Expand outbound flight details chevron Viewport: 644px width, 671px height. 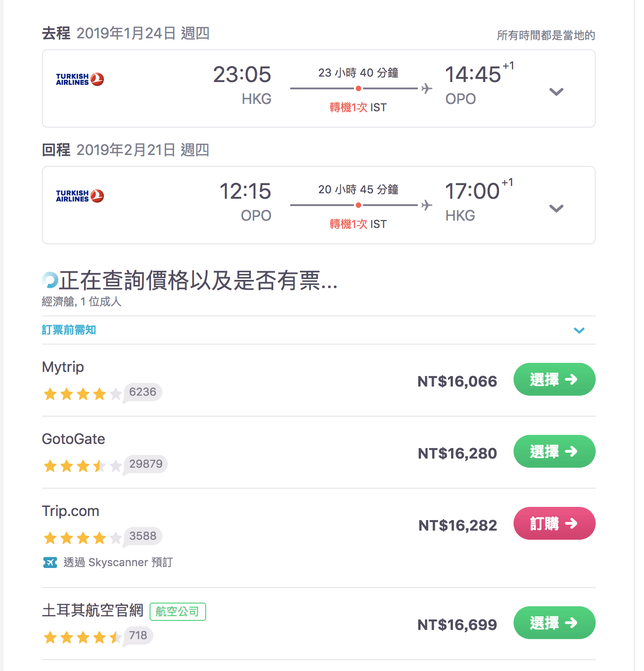(556, 92)
